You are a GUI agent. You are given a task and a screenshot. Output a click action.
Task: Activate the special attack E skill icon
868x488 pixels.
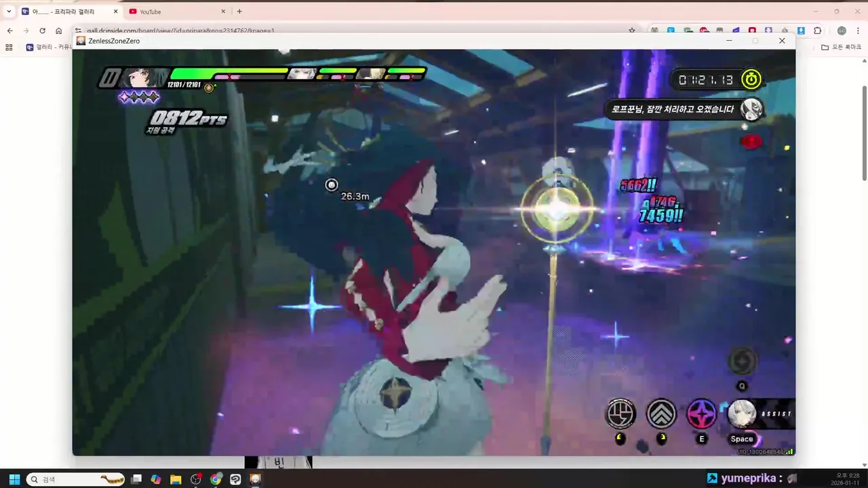pyautogui.click(x=702, y=413)
